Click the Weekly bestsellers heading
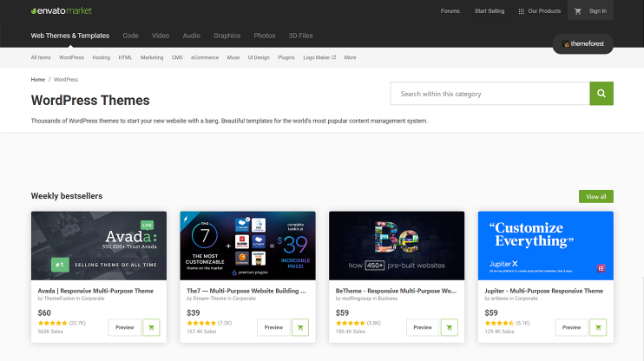 coord(67,196)
